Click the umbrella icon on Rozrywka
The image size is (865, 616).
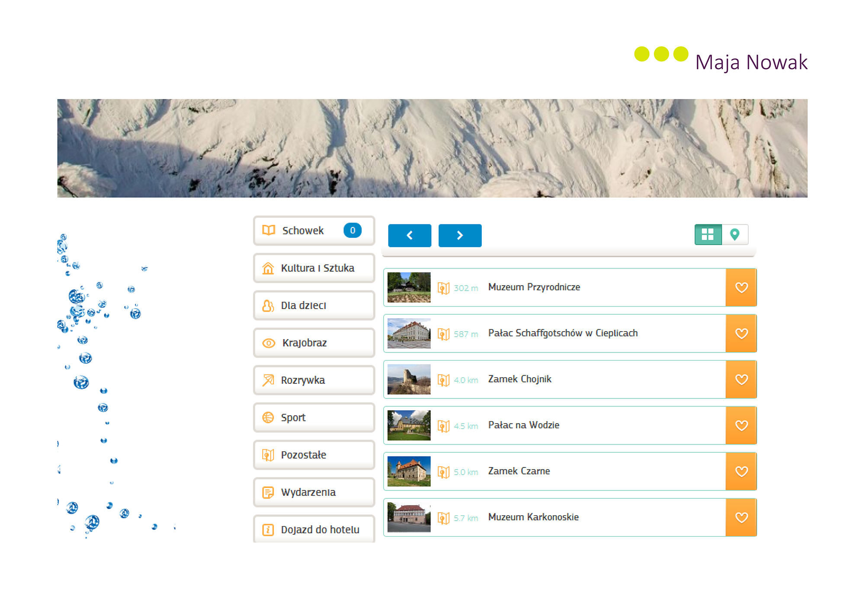click(x=268, y=380)
